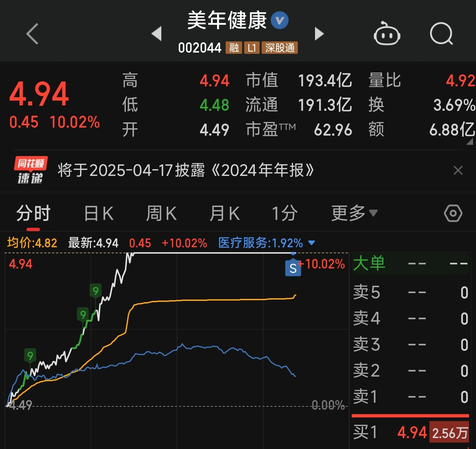Switch to 月K tab

(x=225, y=213)
